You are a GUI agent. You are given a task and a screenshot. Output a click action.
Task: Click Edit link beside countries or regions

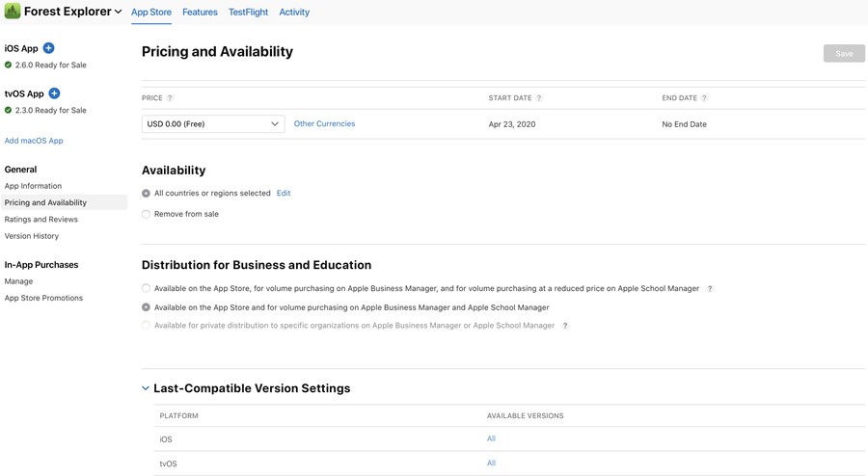click(x=284, y=193)
